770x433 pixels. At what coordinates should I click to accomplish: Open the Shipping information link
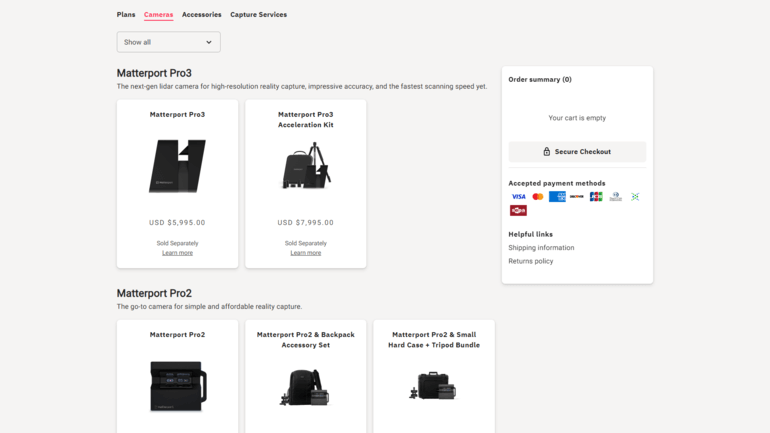point(541,248)
